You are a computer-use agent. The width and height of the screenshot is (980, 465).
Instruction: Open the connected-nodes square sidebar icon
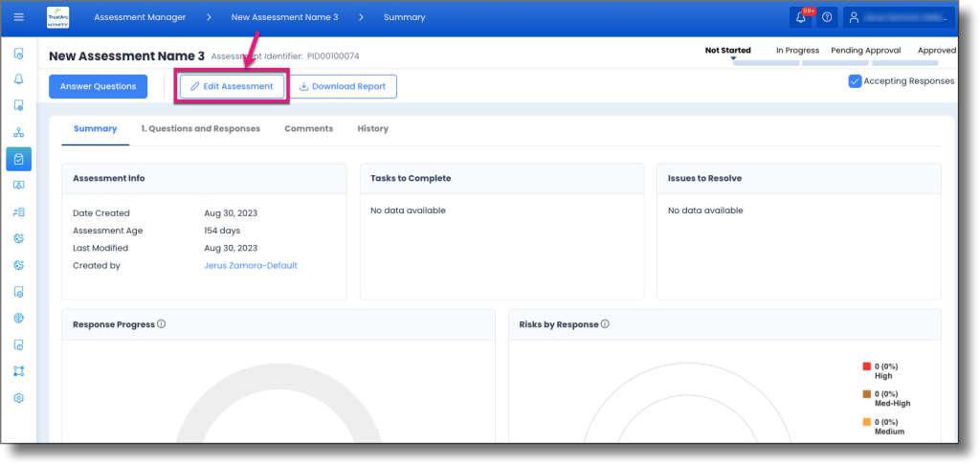[19, 371]
